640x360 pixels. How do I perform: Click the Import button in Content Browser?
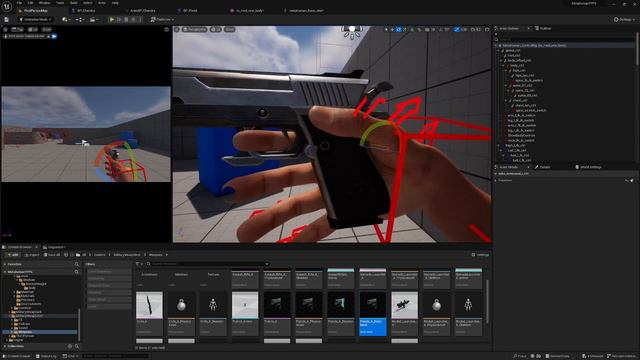[32, 255]
